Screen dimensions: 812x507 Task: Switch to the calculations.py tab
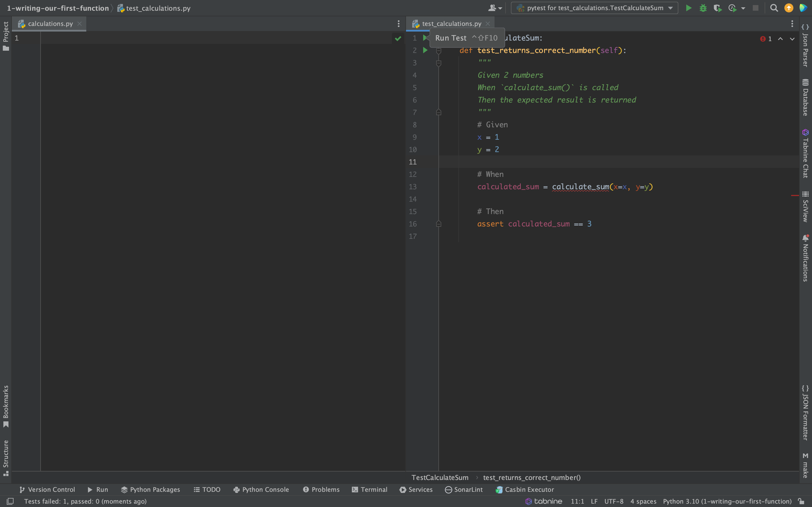(50, 24)
